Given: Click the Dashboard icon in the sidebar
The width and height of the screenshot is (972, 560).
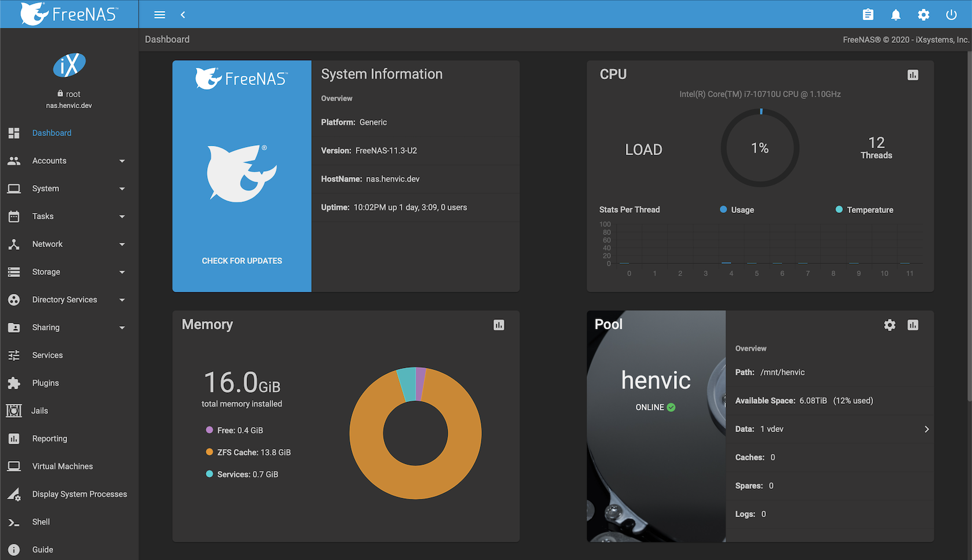Looking at the screenshot, I should click(x=14, y=133).
